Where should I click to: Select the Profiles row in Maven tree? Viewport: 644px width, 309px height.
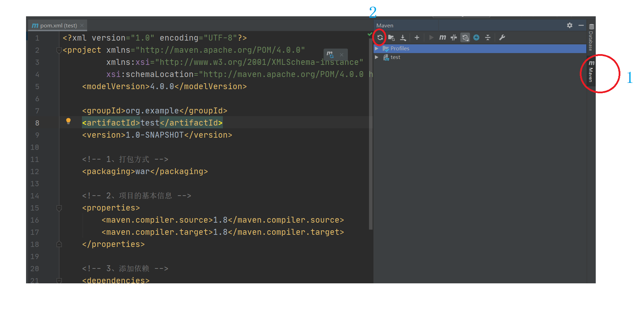480,49
